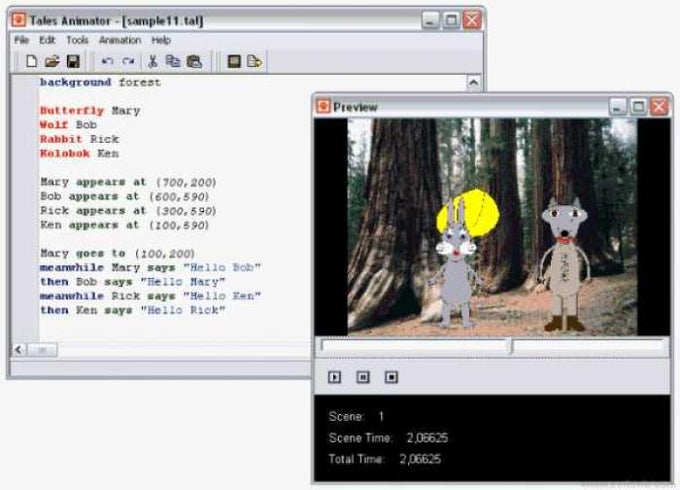Click line 'then Bob says "Hello Mary"'

tap(132, 282)
